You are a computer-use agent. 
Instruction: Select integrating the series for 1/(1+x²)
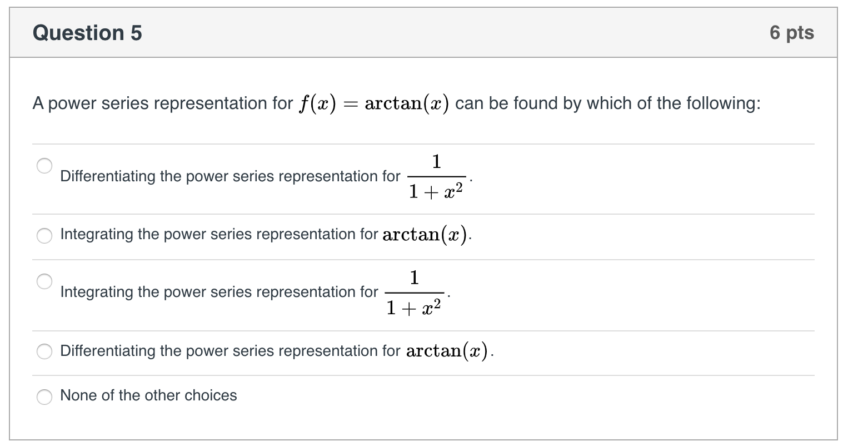[44, 280]
